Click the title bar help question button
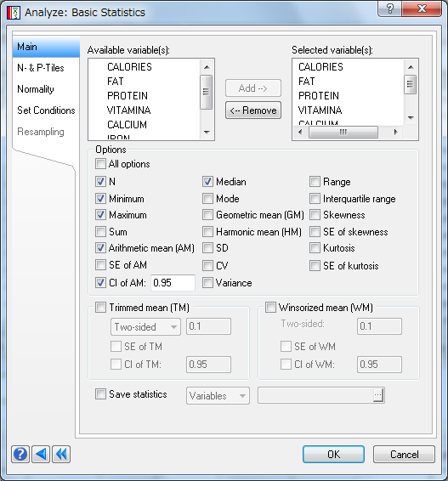Viewport: 448px width, 481px height. coord(389,8)
